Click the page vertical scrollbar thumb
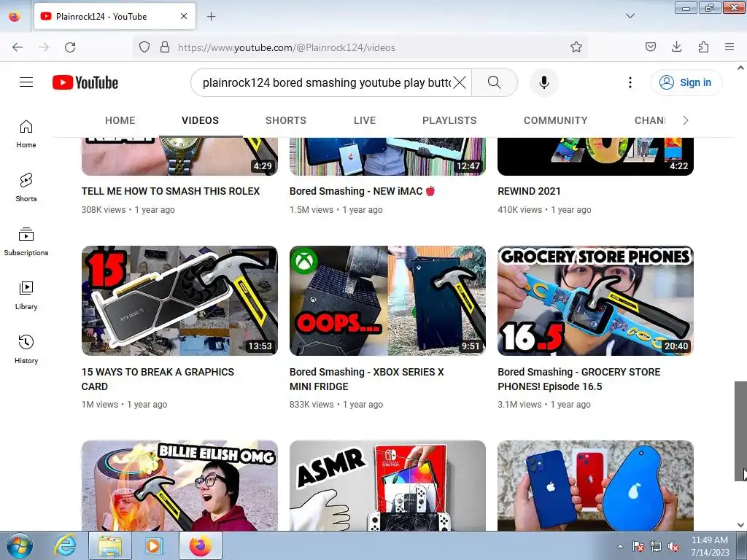747x560 pixels. pyautogui.click(x=740, y=431)
